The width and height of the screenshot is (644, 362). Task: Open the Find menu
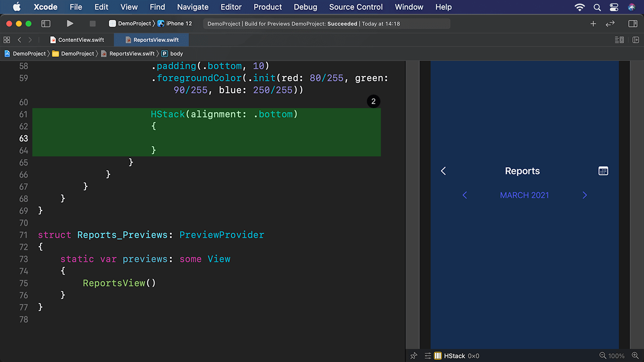tap(157, 7)
